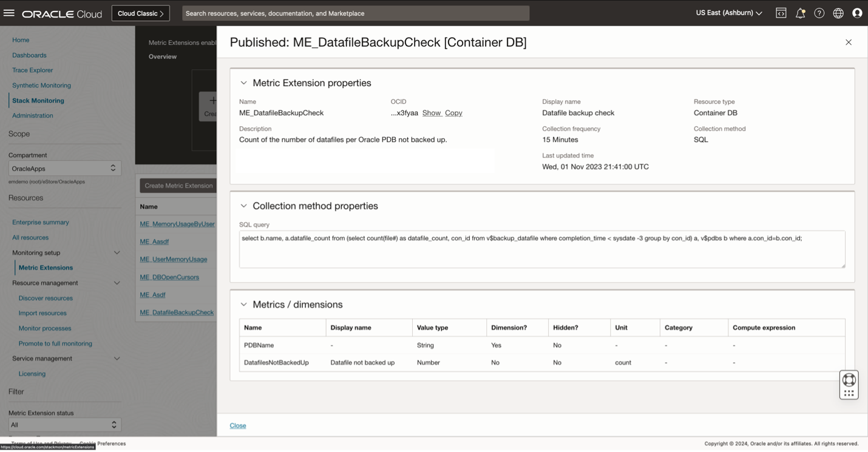Close the panel with the X icon
This screenshot has width=868, height=452.
click(849, 42)
